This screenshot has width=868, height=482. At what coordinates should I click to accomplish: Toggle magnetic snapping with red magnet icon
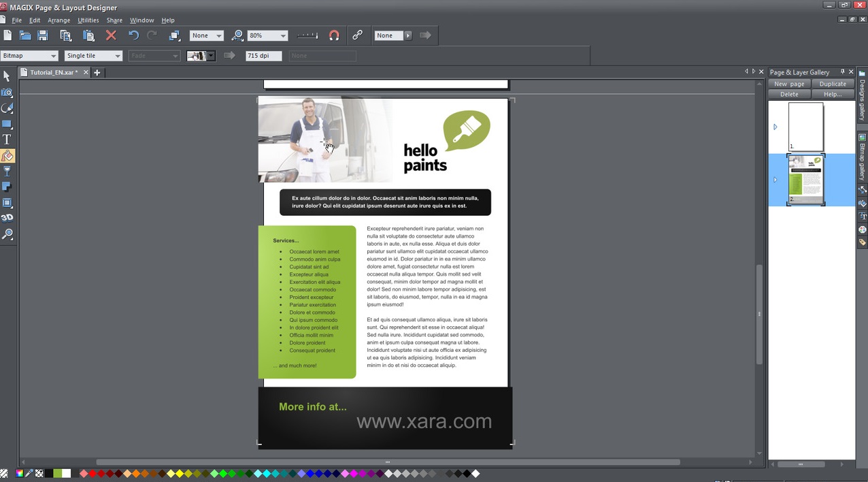tap(334, 35)
